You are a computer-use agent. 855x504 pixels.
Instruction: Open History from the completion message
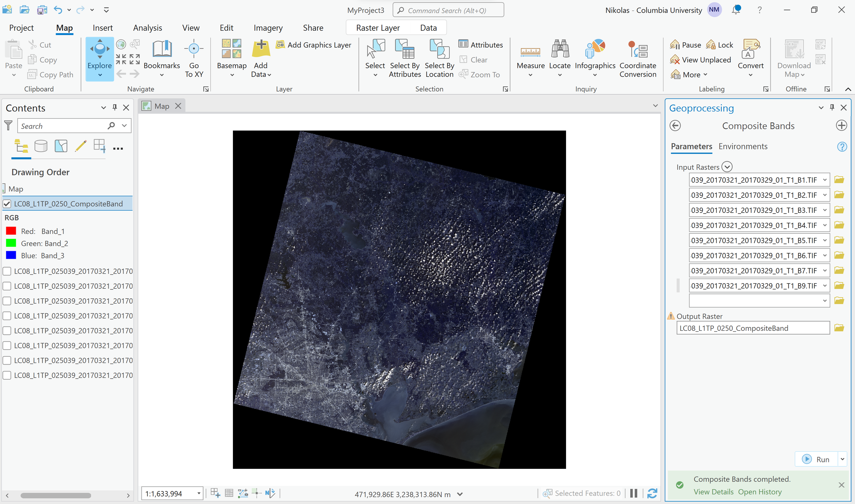(x=760, y=492)
